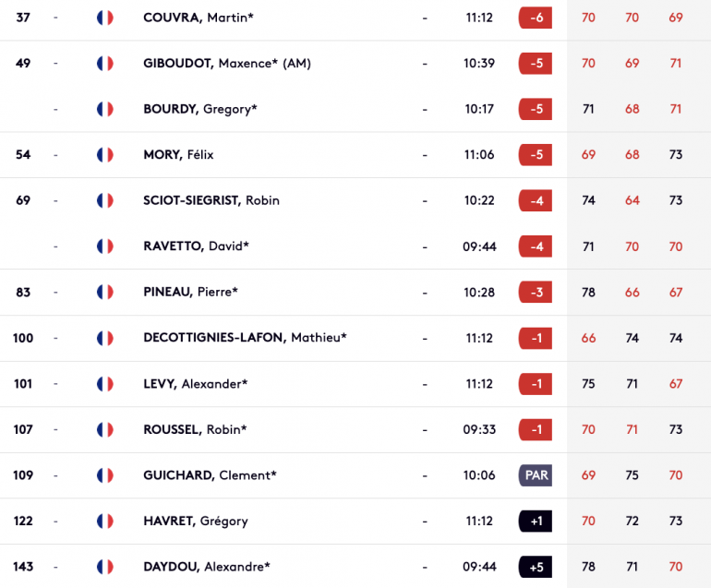
Task: Click the -6 score badge for COUVRA
Action: (536, 18)
